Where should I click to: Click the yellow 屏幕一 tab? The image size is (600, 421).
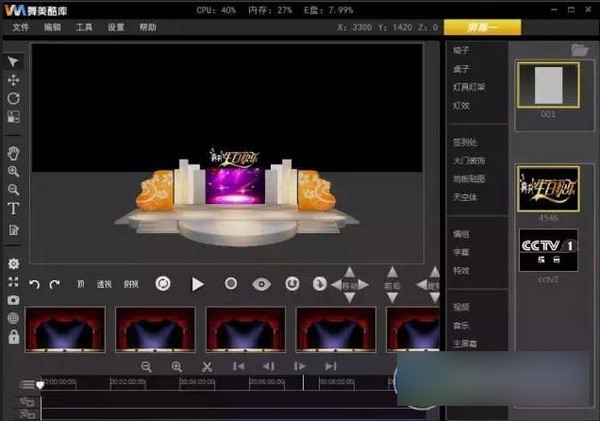482,28
